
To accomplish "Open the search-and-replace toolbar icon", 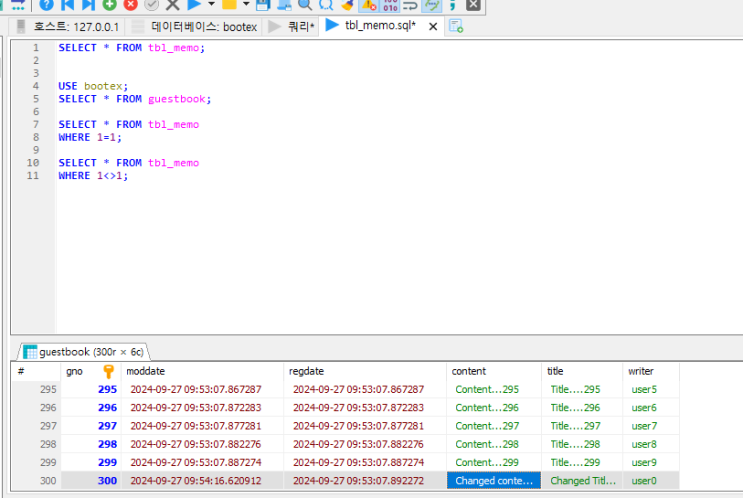I will click(x=326, y=5).
